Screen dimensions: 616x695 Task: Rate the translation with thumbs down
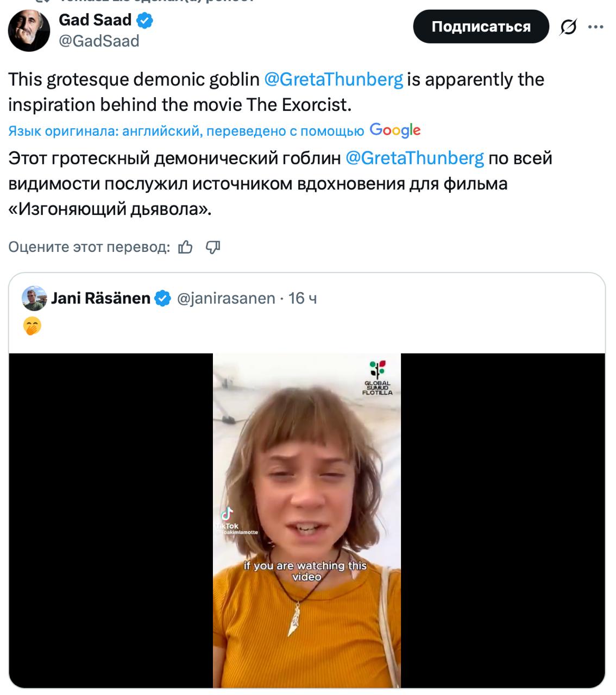point(213,248)
